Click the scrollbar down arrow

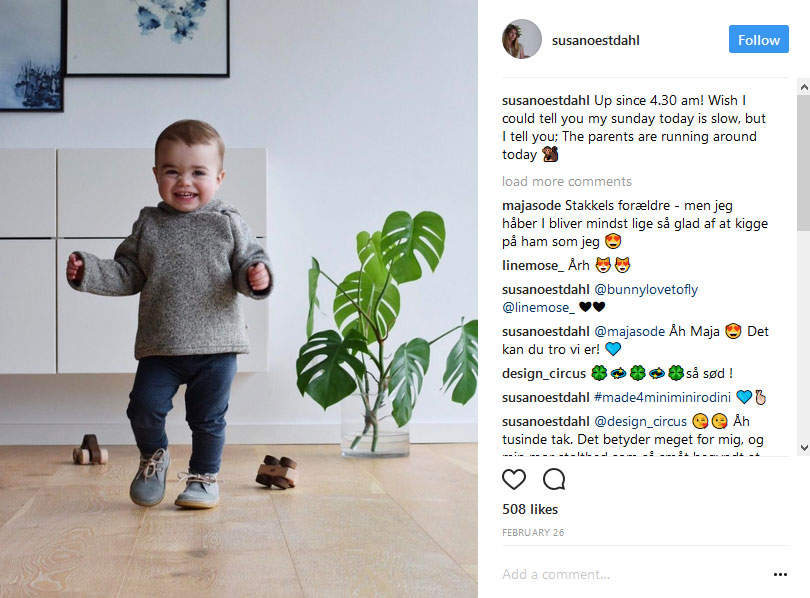pyautogui.click(x=804, y=448)
